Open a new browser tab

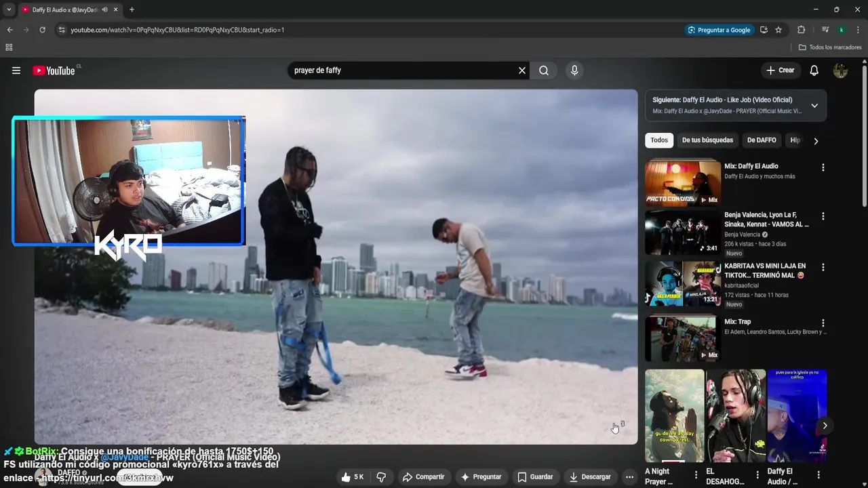[x=132, y=9]
